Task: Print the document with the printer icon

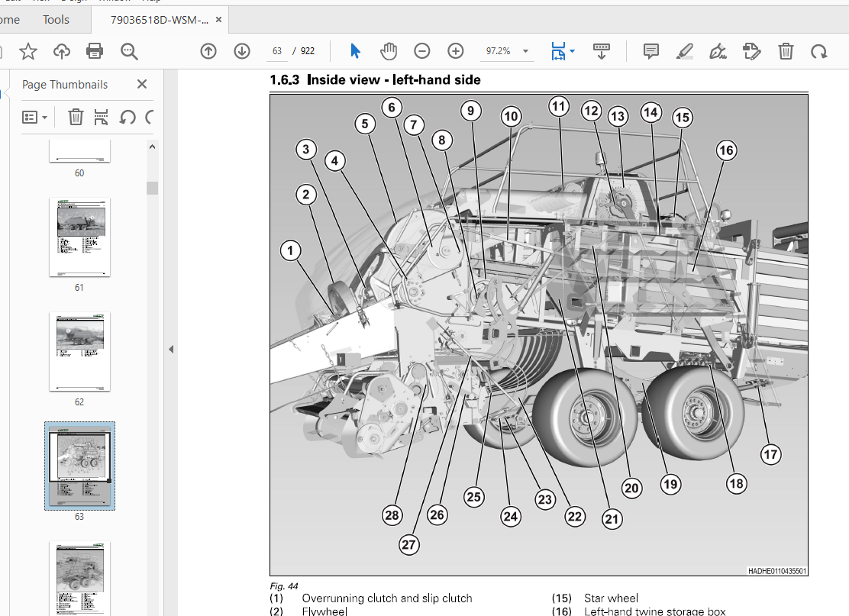Action: 95,51
